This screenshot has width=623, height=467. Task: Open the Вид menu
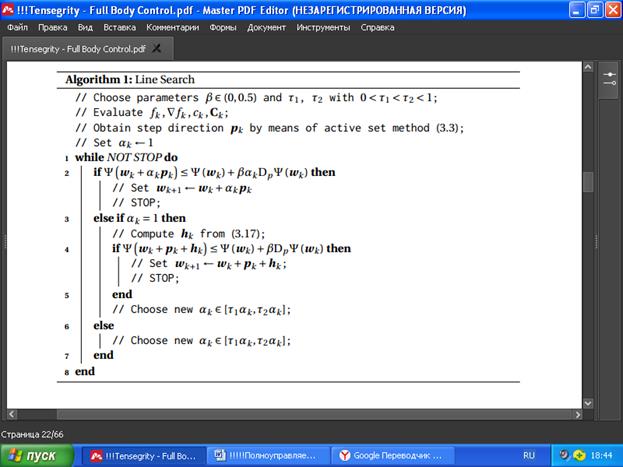pos(85,27)
